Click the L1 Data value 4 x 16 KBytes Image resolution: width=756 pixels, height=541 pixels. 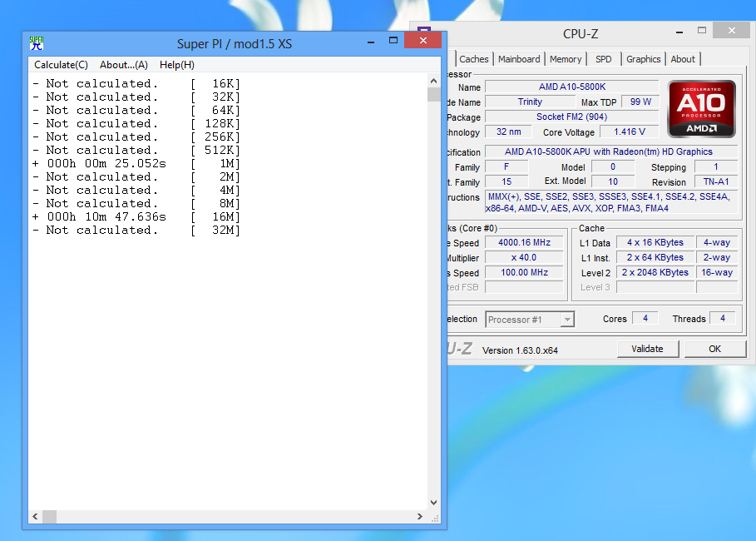tap(655, 242)
